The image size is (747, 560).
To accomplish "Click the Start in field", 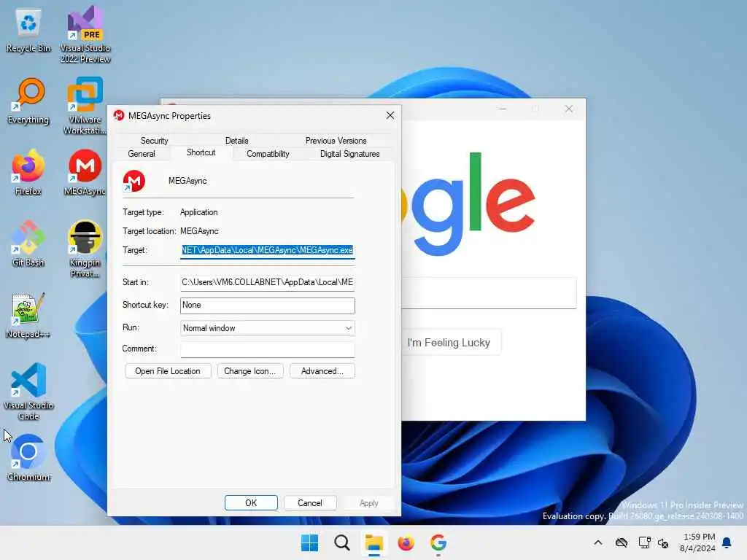I will coord(267,282).
